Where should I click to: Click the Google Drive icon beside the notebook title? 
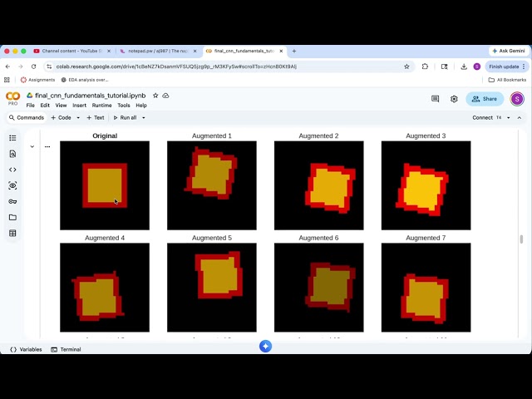point(30,96)
